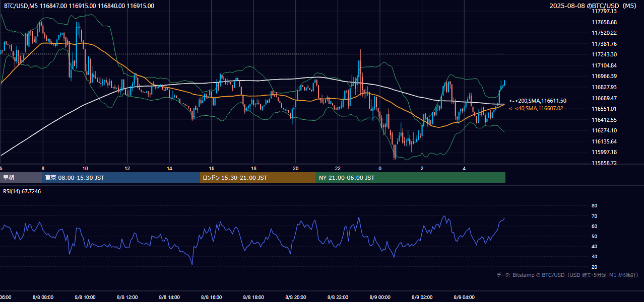Click price axis value 115997.18
The height and width of the screenshot is (302, 644).
click(604, 152)
